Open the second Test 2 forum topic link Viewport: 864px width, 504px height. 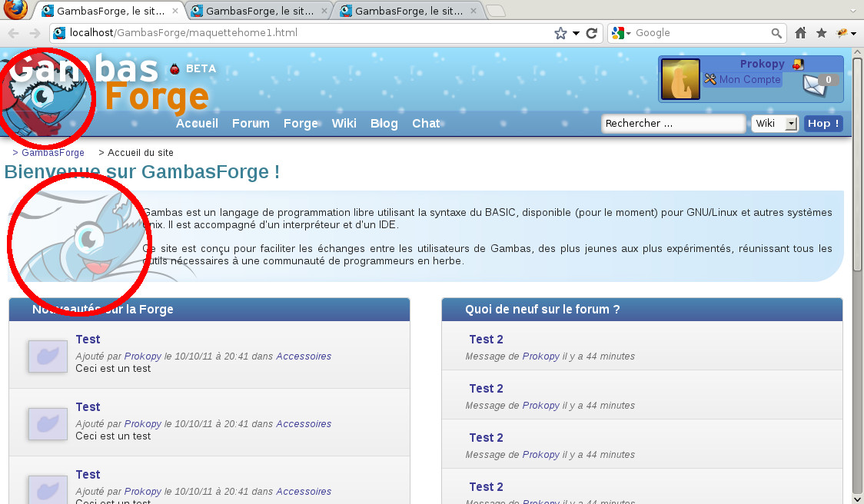[486, 388]
